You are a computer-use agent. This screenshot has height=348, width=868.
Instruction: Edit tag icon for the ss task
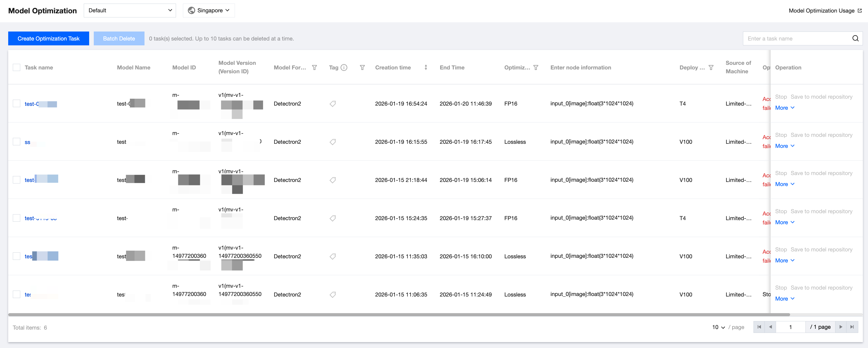coord(333,142)
